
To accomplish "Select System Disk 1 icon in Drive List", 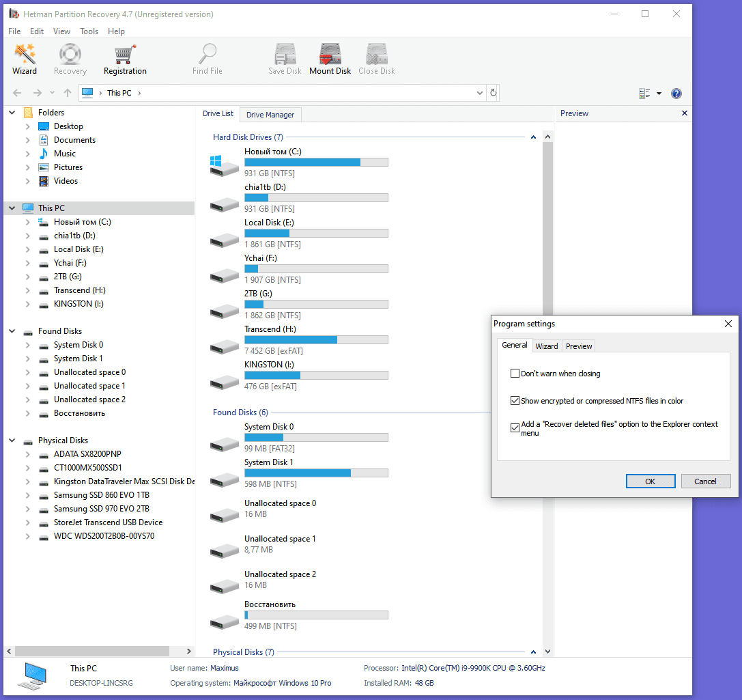I will 224,479.
